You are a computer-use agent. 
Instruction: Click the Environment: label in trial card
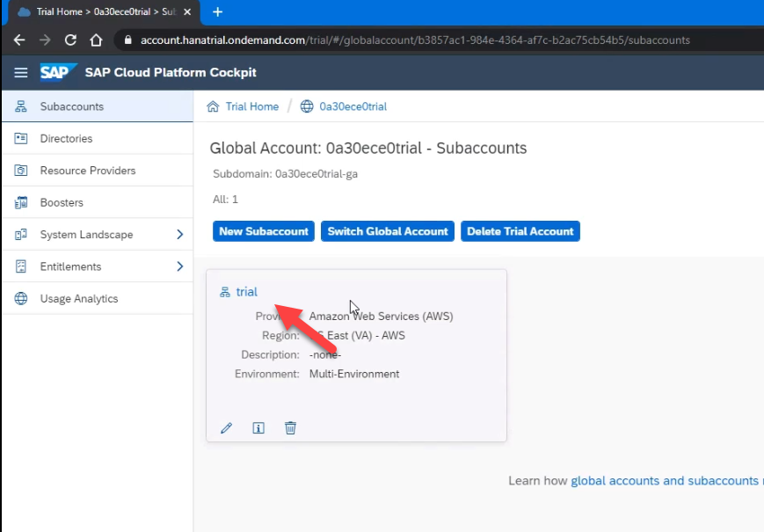click(267, 374)
